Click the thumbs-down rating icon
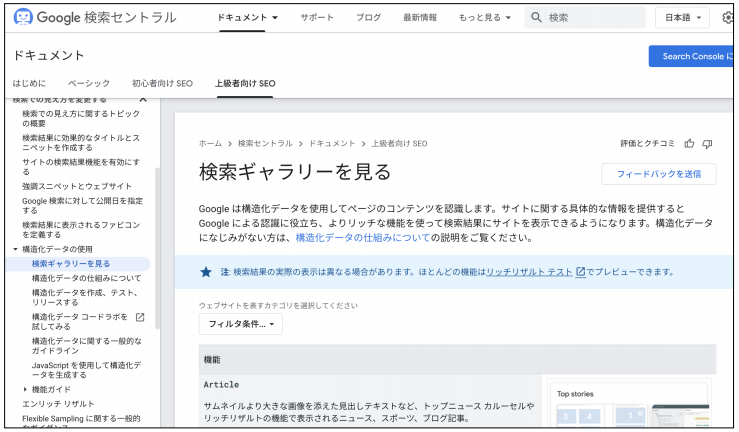The image size is (739, 432). click(x=707, y=144)
